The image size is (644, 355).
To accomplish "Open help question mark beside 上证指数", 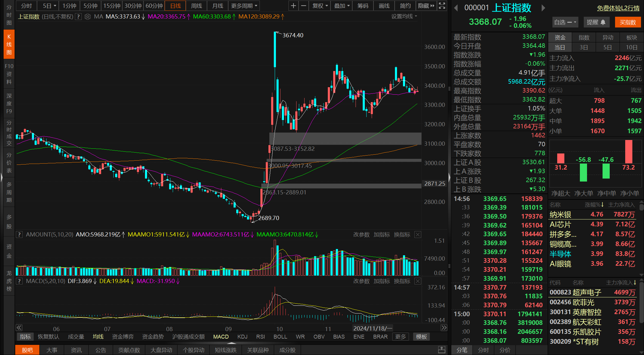I will (x=78, y=17).
